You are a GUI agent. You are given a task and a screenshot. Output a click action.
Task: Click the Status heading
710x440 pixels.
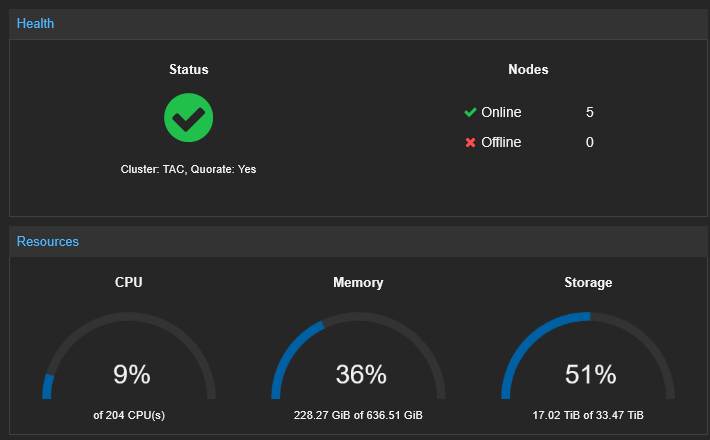pyautogui.click(x=189, y=69)
